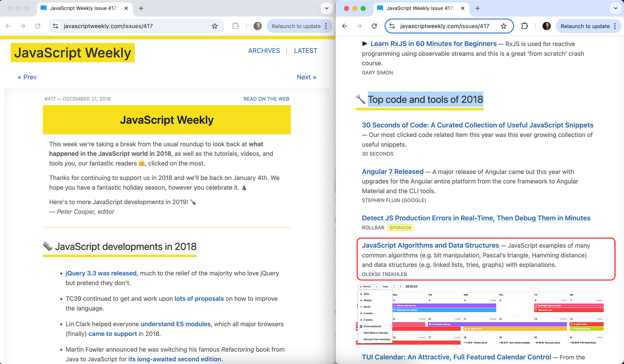
Task: Expand the tab search dropdown in right window
Action: pos(616,8)
